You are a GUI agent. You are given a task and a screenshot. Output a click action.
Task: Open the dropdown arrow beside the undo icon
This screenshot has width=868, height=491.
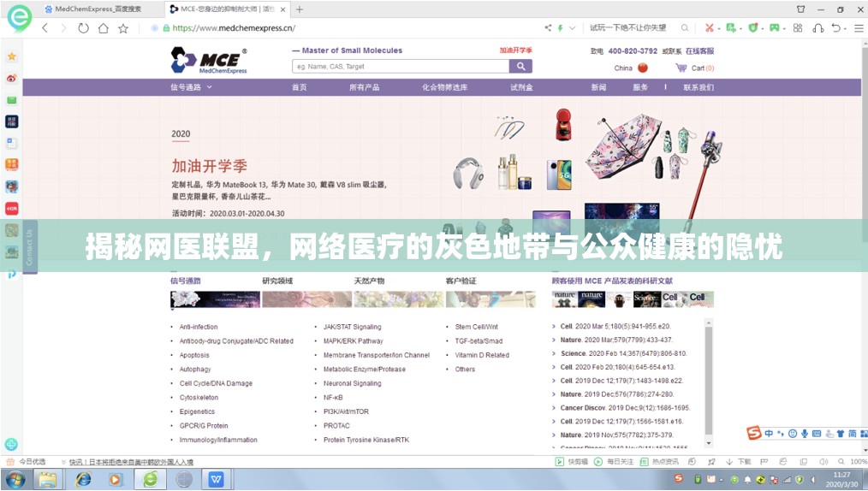(846, 28)
